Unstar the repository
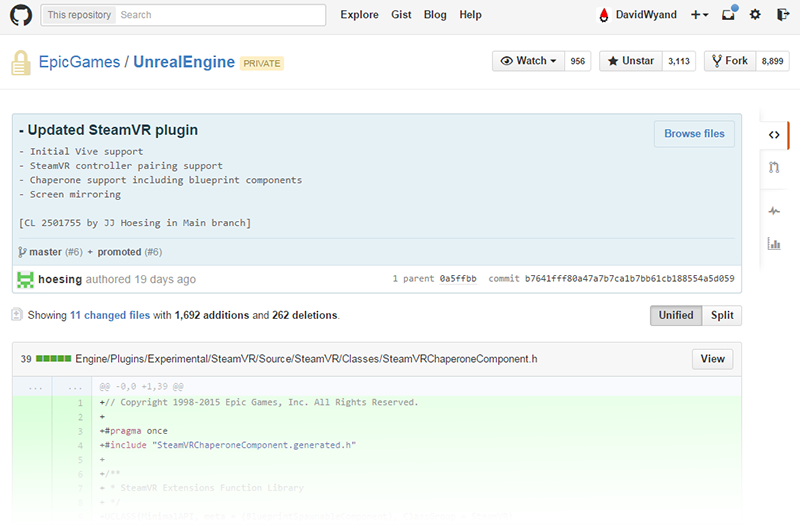The image size is (800, 525). click(x=631, y=61)
